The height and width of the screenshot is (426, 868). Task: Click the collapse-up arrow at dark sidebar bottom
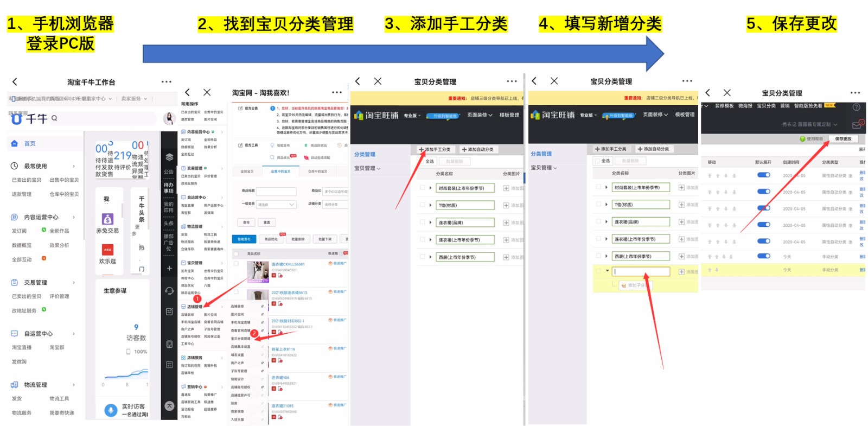click(x=169, y=406)
